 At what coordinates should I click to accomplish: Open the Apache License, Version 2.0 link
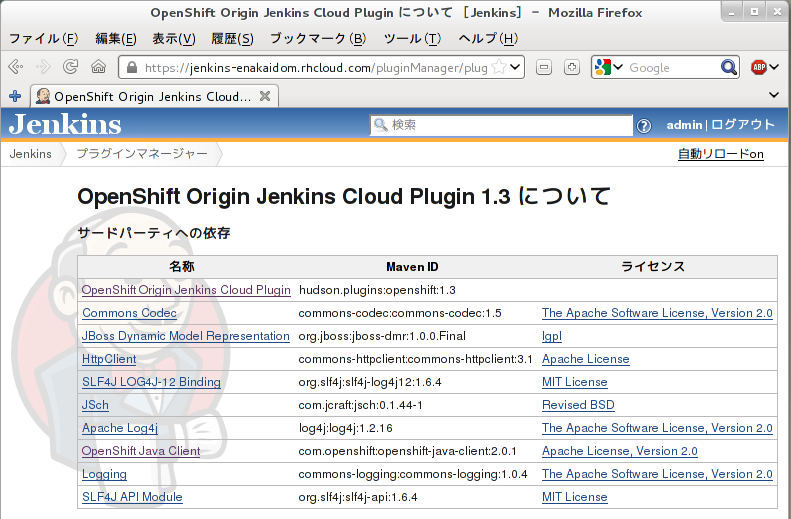tap(619, 451)
